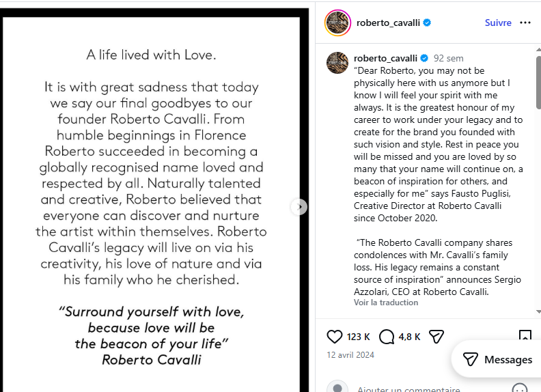Open comments with the speech bubble icon
Screen dimensions: 541x392
click(387, 337)
